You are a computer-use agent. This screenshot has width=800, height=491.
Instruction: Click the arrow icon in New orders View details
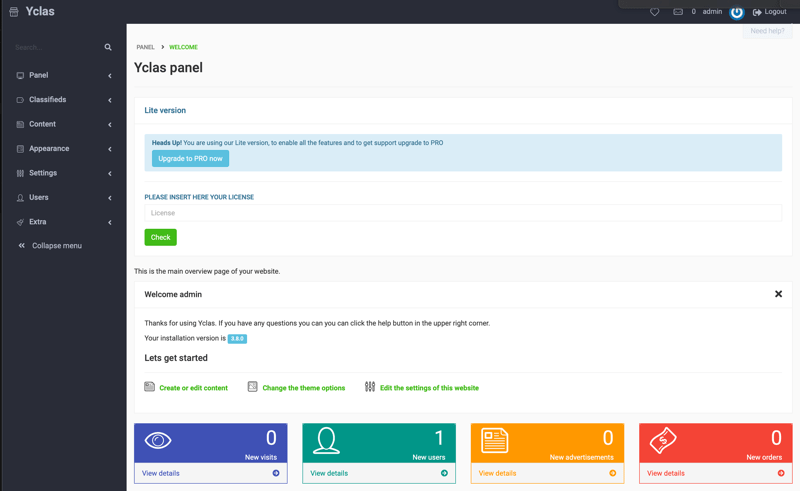click(781, 473)
